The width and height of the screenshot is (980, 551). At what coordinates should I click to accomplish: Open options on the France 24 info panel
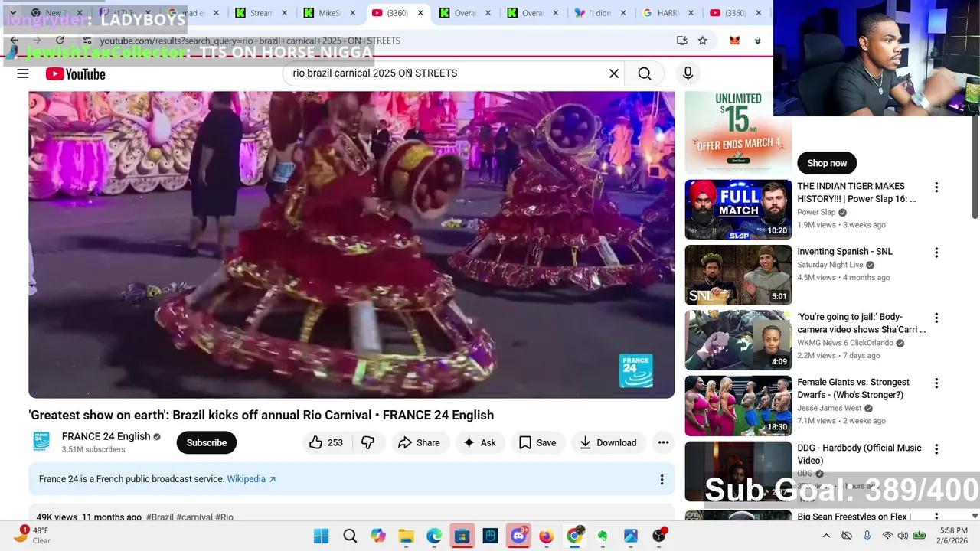tap(661, 479)
